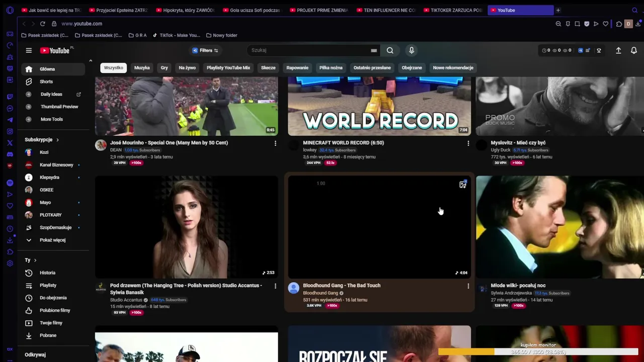
Task: Open Shorts from the YouTube sidebar
Action: tap(53, 81)
